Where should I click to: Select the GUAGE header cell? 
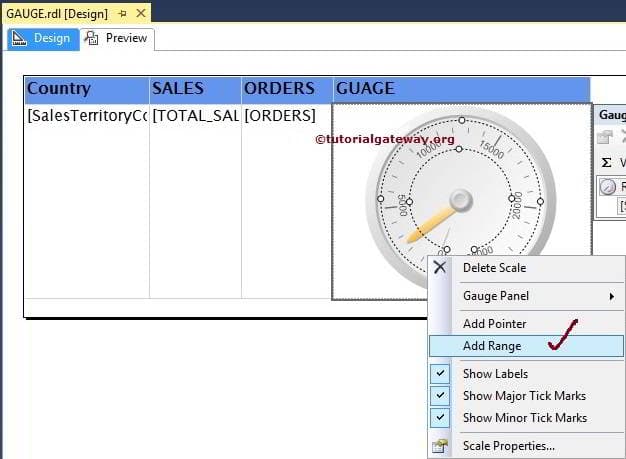[x=462, y=90]
